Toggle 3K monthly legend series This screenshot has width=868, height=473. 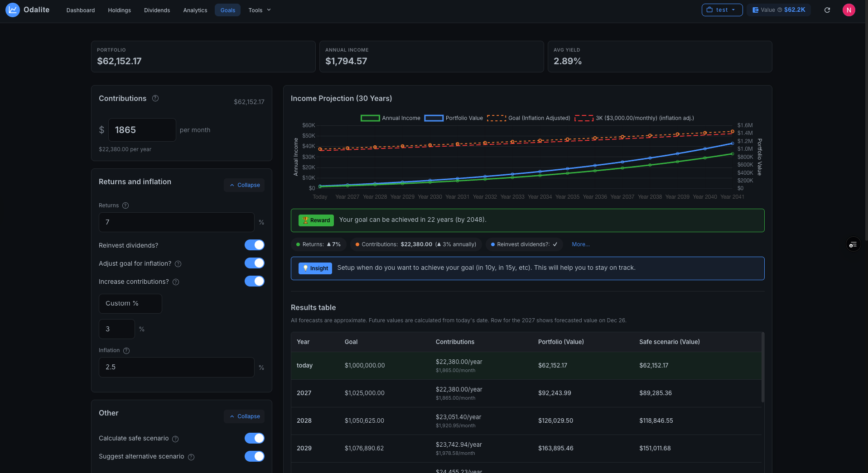634,118
